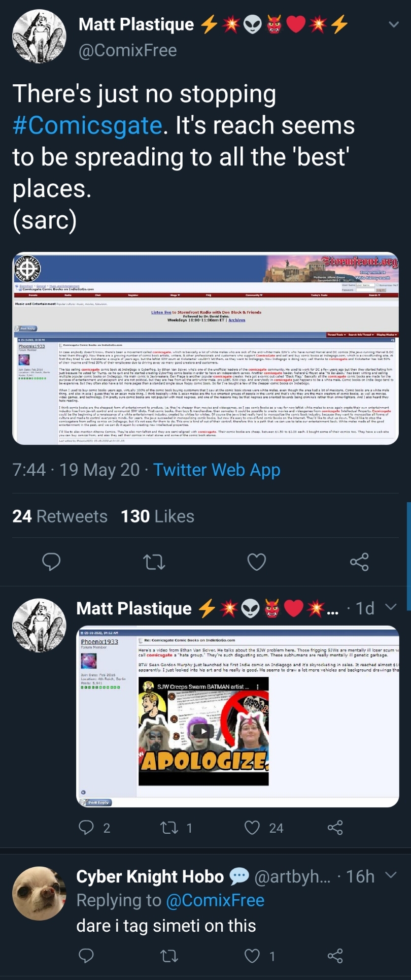This screenshot has width=411, height=980.
Task: Open options chevron on the main tweet
Action: (393, 24)
